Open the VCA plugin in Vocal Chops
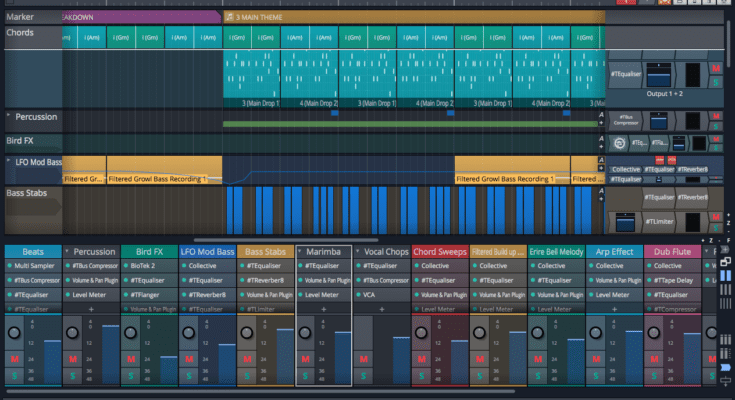 click(371, 295)
